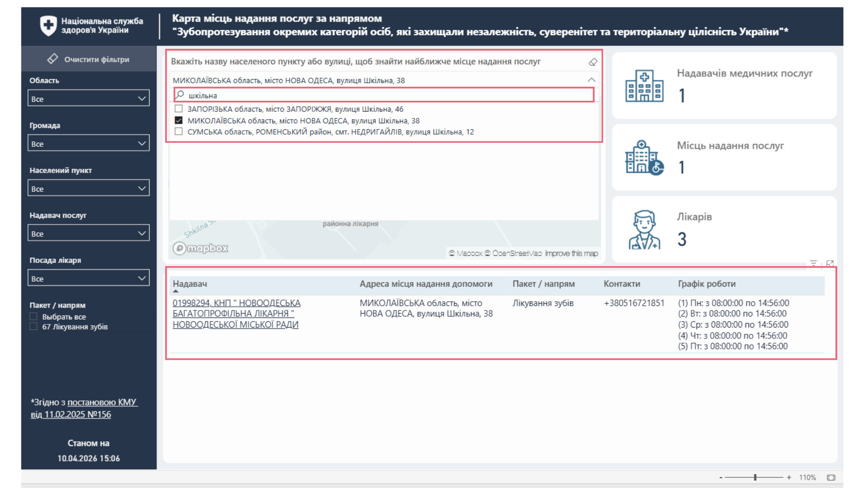Sort by Графік роботи column header

point(707,284)
